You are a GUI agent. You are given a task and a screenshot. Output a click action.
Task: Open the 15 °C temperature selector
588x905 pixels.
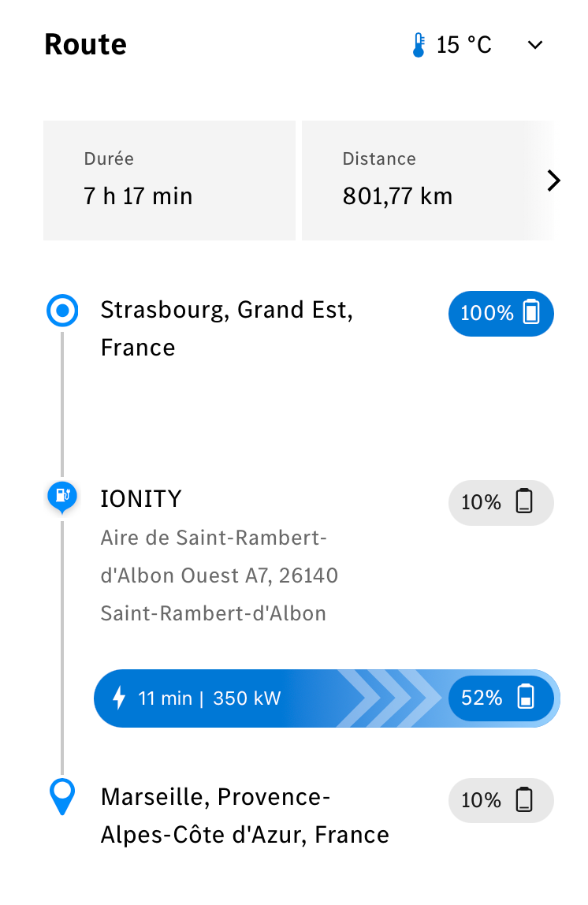point(463,45)
